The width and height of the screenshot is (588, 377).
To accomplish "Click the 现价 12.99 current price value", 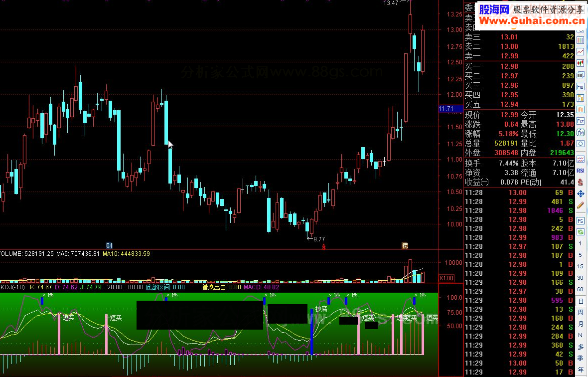I will pyautogui.click(x=509, y=115).
